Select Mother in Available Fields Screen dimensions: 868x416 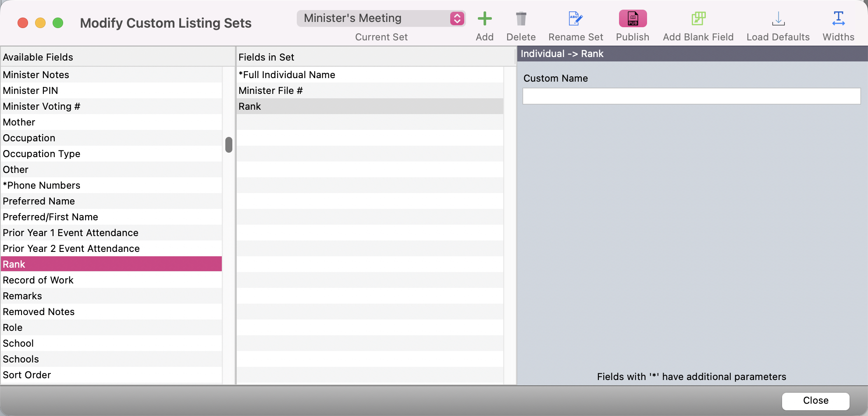111,122
